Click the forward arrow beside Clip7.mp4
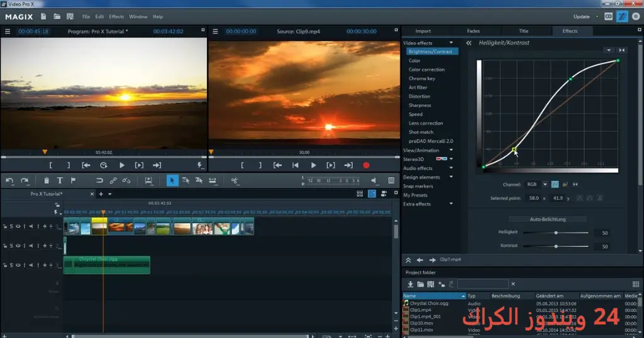Viewport: 644px width, 338px height. click(432, 259)
